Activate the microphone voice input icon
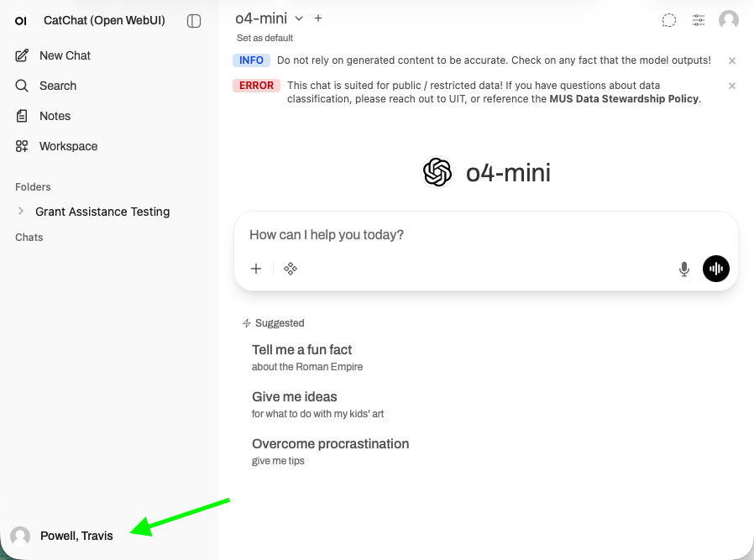The image size is (754, 560). (683, 269)
